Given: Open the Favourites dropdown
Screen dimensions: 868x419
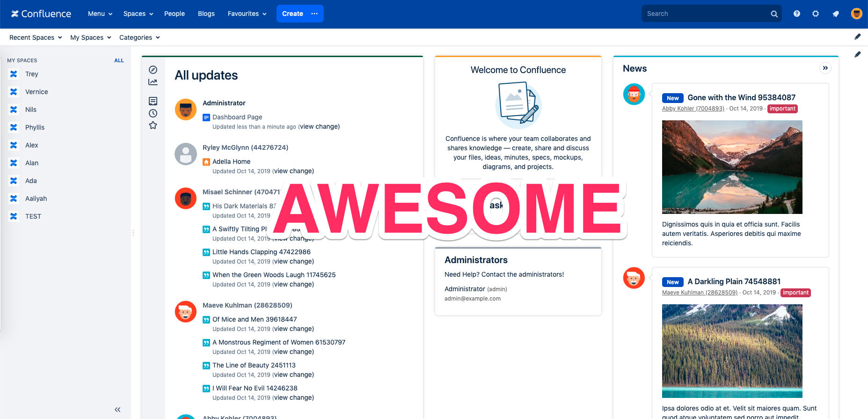Looking at the screenshot, I should click(247, 14).
